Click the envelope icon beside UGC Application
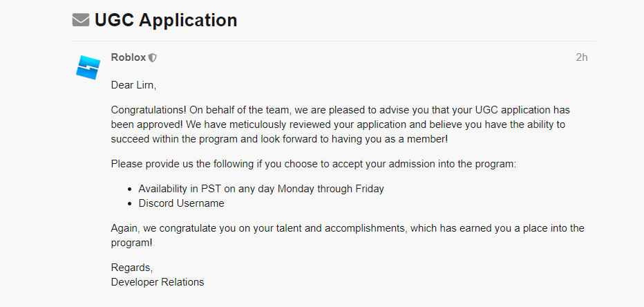The width and height of the screenshot is (644, 307). point(81,20)
